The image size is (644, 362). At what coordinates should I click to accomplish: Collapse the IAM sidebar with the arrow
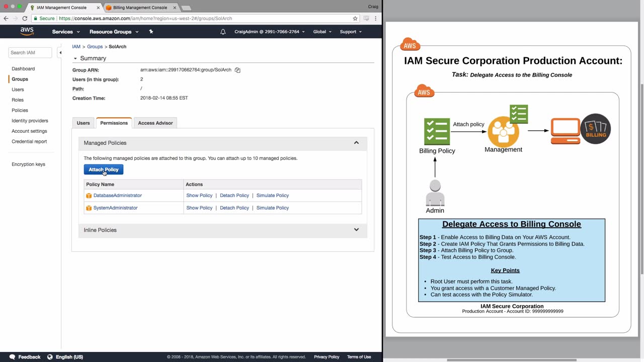tap(60, 52)
